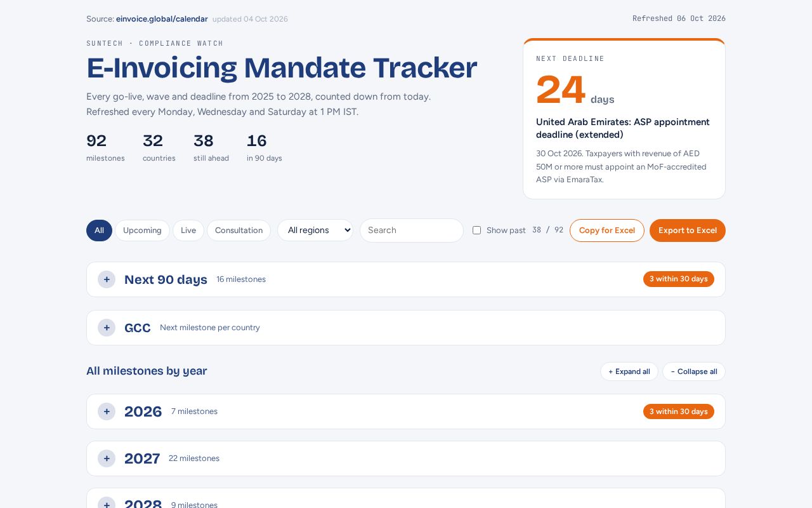Screen dimensions: 812x508
Task: Click the Copy for Excel button
Action: [607, 231]
